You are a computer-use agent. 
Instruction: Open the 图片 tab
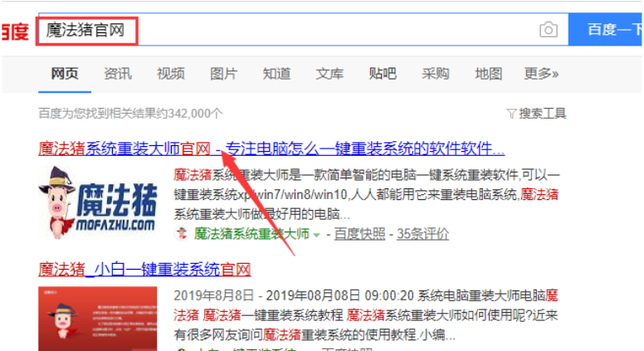(223, 74)
